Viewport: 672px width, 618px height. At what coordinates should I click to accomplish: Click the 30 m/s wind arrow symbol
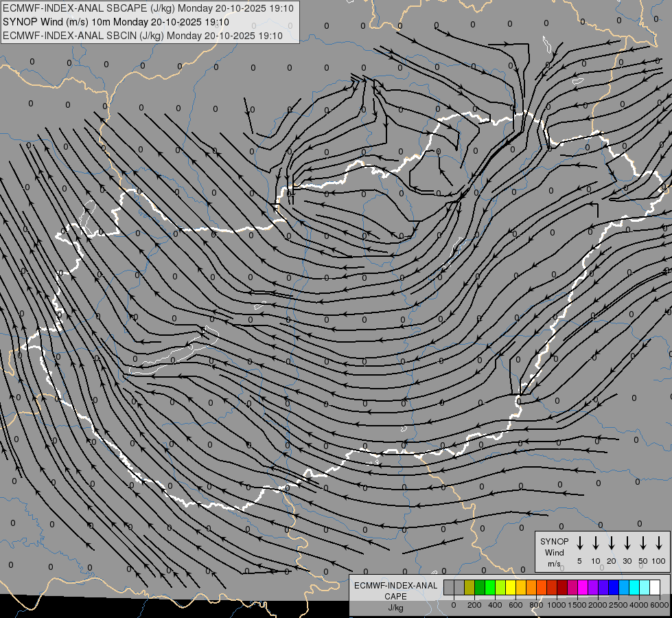point(627,543)
